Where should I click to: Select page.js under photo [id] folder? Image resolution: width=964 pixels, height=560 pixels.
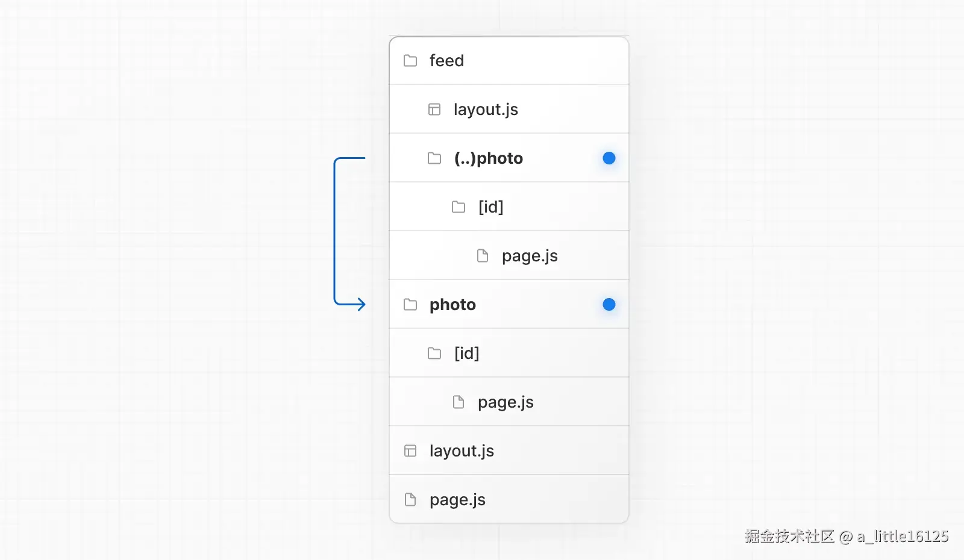(505, 402)
